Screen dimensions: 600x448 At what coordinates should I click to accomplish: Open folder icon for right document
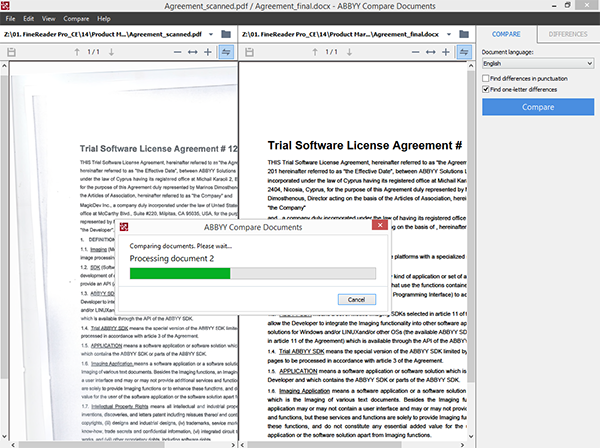[x=464, y=34]
